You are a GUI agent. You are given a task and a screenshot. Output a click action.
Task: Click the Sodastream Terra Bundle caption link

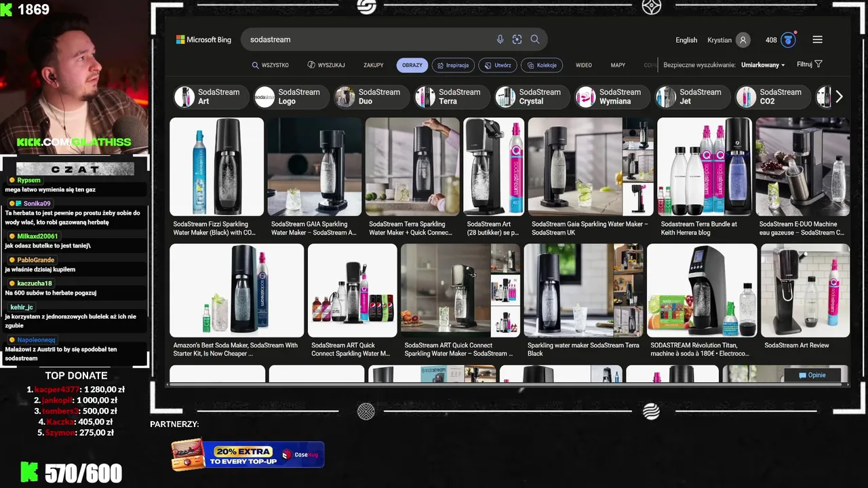point(699,228)
